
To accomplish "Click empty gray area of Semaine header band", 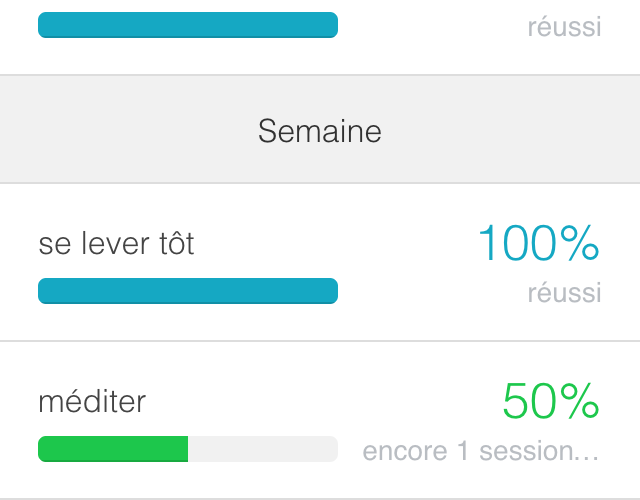I will 100,130.
